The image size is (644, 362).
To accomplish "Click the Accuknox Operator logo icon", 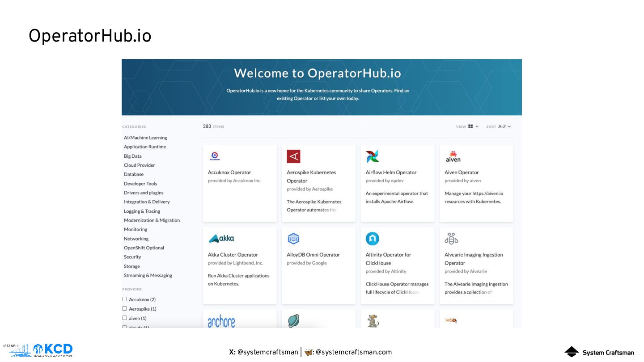I will click(215, 156).
